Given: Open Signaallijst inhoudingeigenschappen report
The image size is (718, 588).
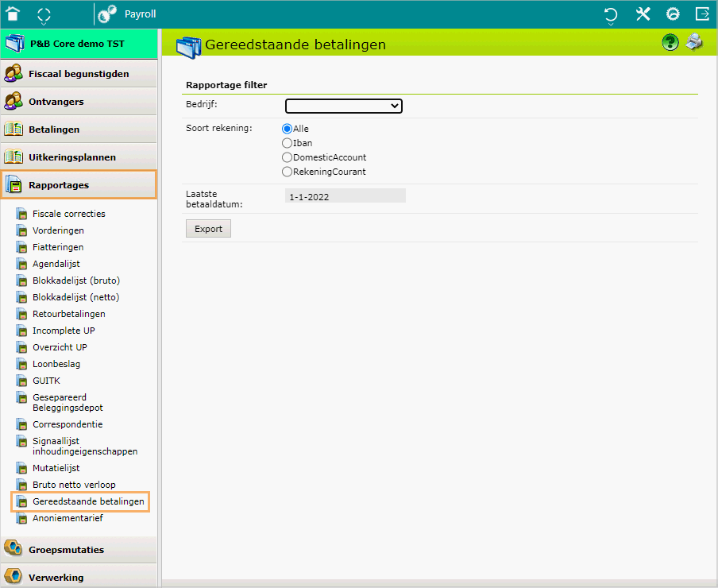Looking at the screenshot, I should pos(85,446).
